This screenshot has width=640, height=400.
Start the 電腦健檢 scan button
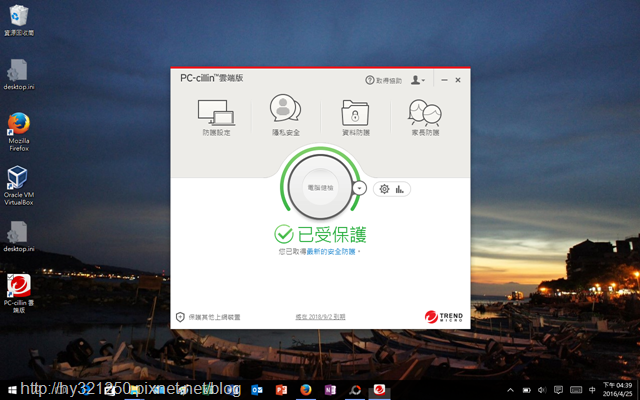[320, 187]
